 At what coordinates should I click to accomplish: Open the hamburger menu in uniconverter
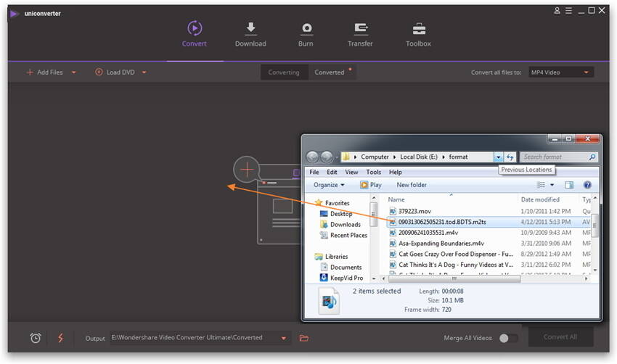(568, 11)
